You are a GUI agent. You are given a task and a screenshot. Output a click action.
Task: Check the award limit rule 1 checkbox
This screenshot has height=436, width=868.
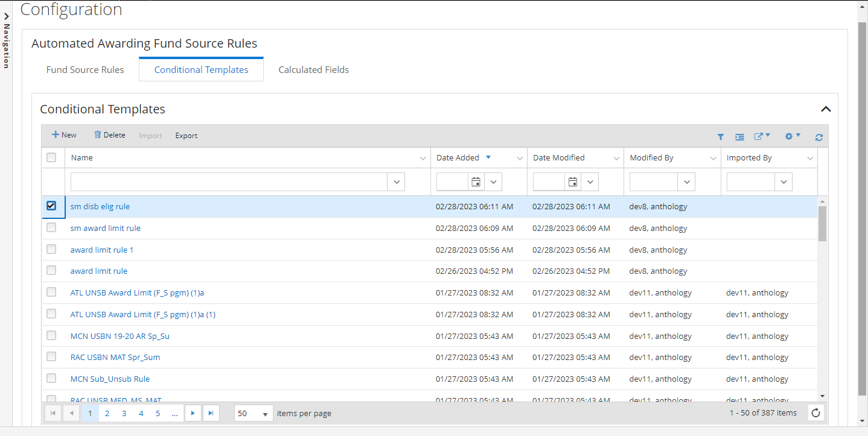(x=51, y=249)
